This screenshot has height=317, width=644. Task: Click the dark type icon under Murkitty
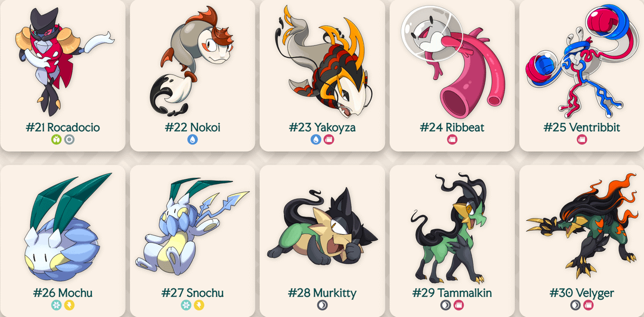pos(323,305)
